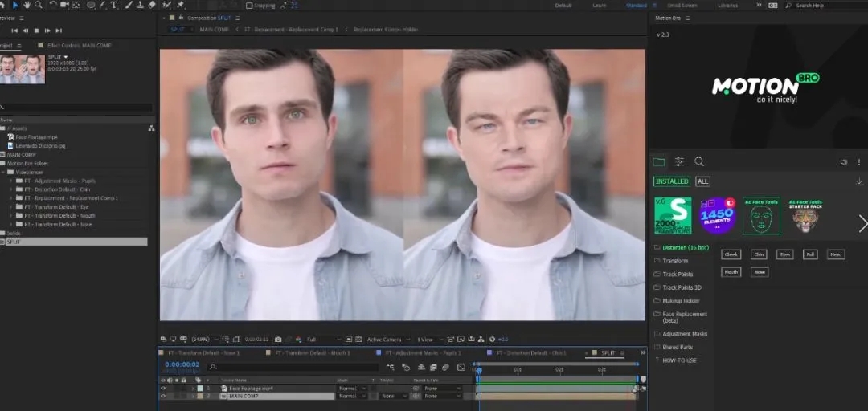
Task: Take a snapshot with the camera icon
Action: (278, 340)
